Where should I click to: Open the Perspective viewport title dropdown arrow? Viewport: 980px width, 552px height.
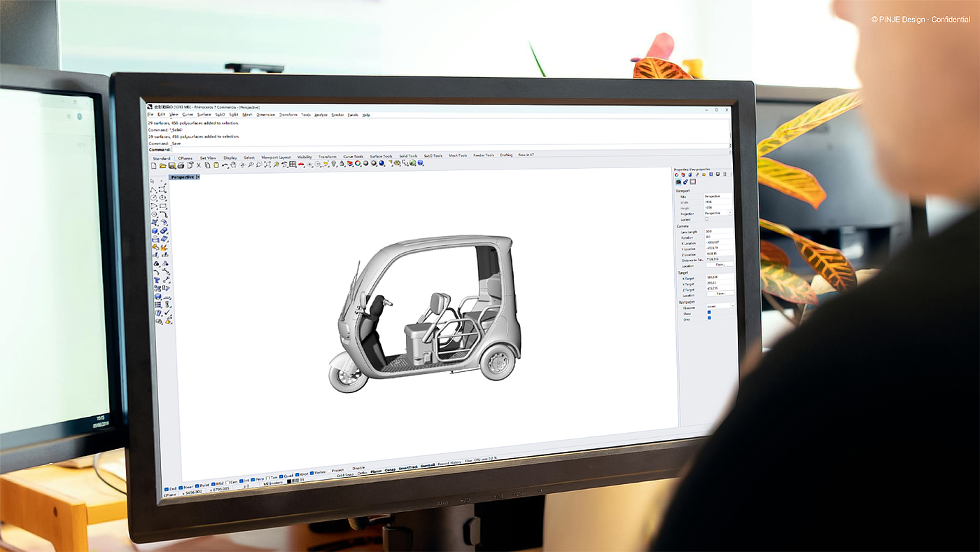coord(198,177)
